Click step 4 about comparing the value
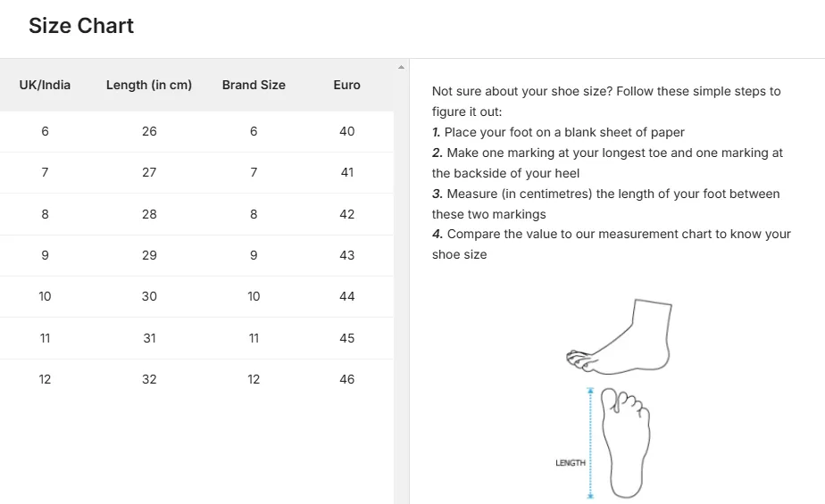This screenshot has height=504, width=825. (612, 244)
